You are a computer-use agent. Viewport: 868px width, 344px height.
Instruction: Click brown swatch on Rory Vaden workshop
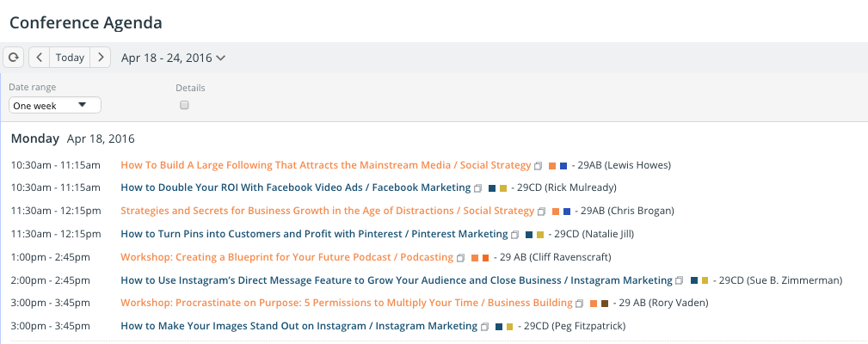tap(605, 304)
